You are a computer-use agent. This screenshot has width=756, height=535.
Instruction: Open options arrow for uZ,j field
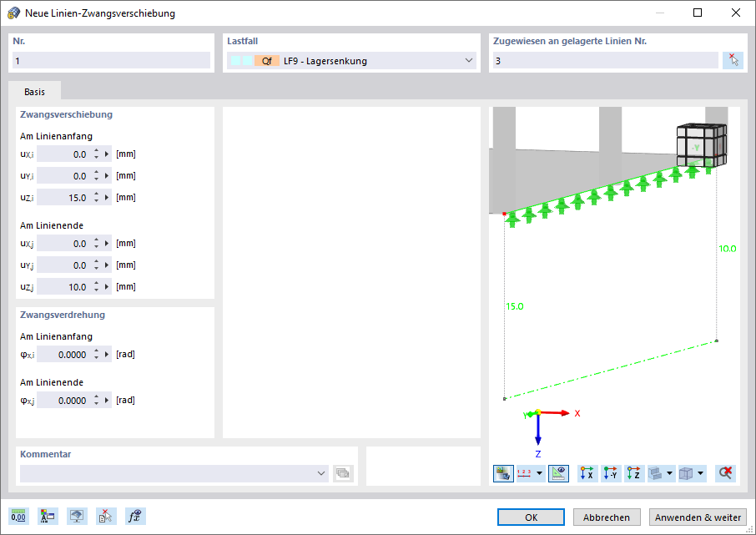[107, 286]
